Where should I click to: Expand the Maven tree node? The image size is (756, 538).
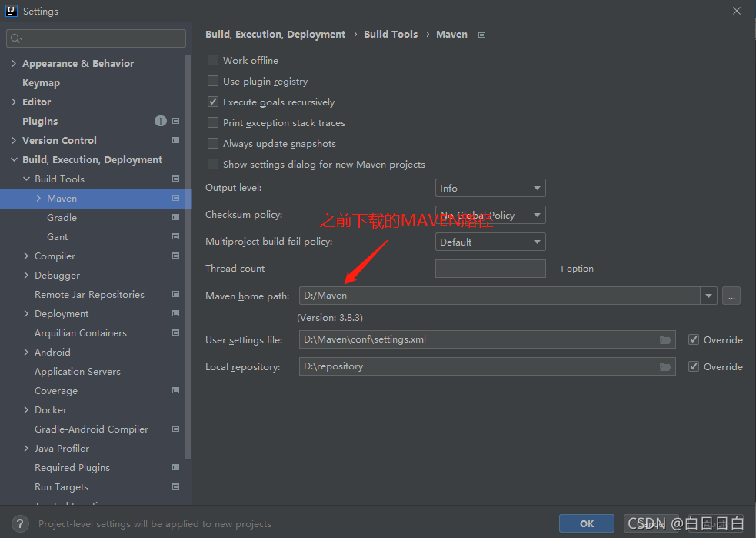pos(38,199)
